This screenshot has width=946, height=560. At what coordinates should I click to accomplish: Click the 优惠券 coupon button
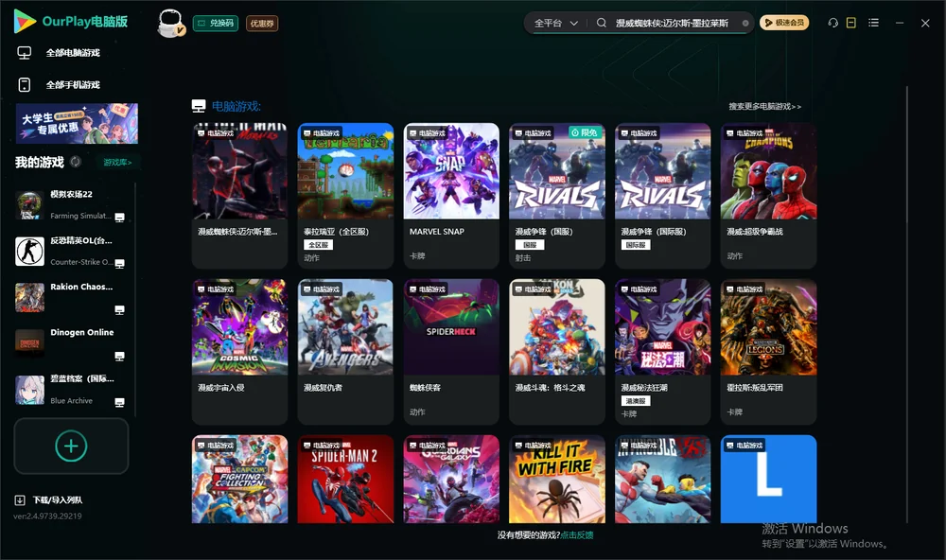pos(262,24)
